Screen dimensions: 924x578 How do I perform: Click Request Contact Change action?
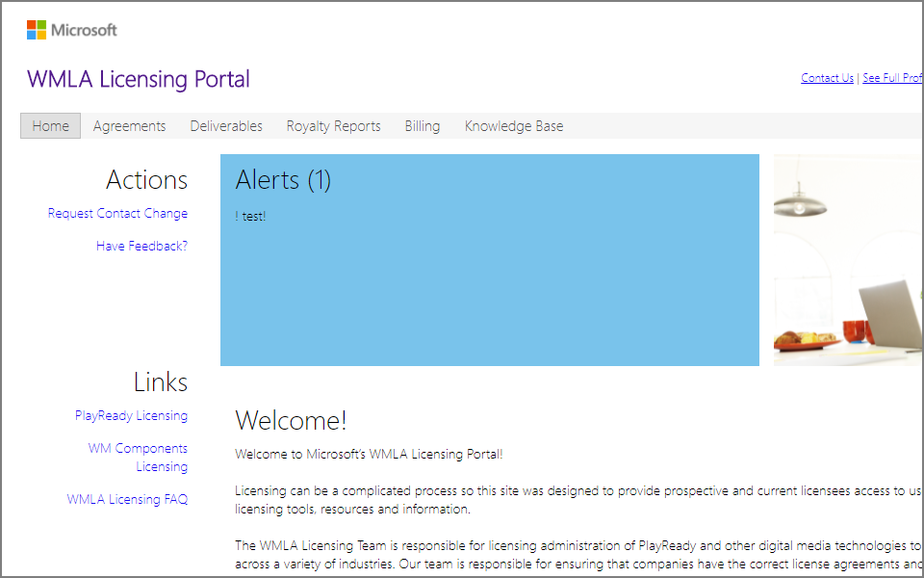(x=117, y=213)
